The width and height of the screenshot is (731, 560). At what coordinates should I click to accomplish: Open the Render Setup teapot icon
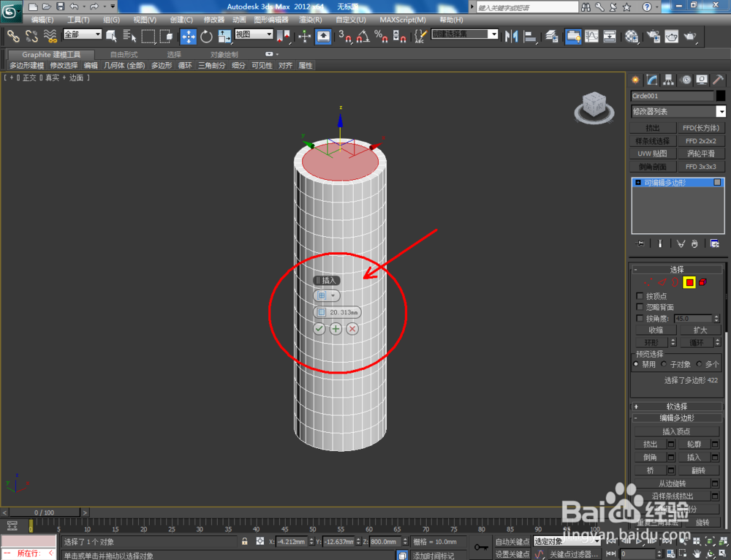653,36
